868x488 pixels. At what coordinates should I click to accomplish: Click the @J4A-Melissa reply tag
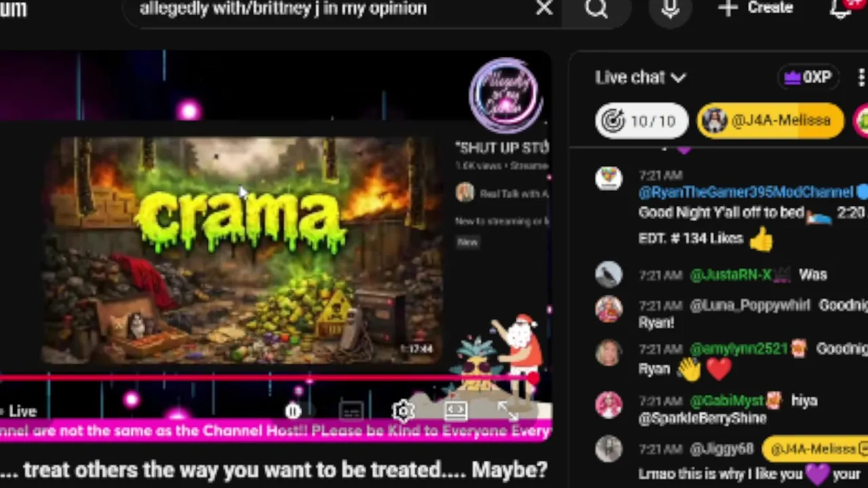pyautogui.click(x=815, y=449)
